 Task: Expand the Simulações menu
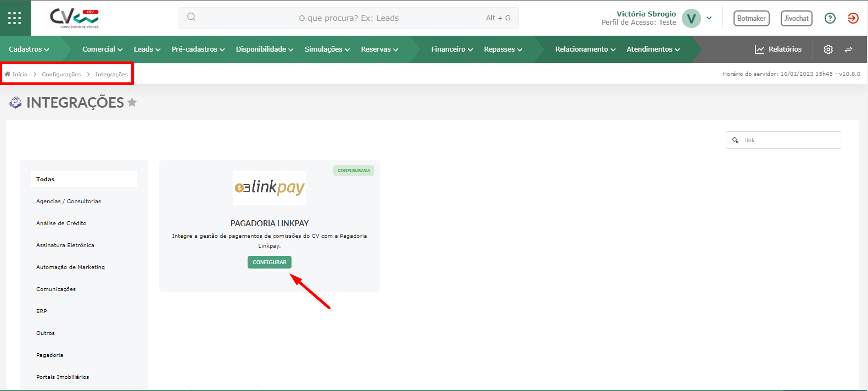pyautogui.click(x=327, y=49)
